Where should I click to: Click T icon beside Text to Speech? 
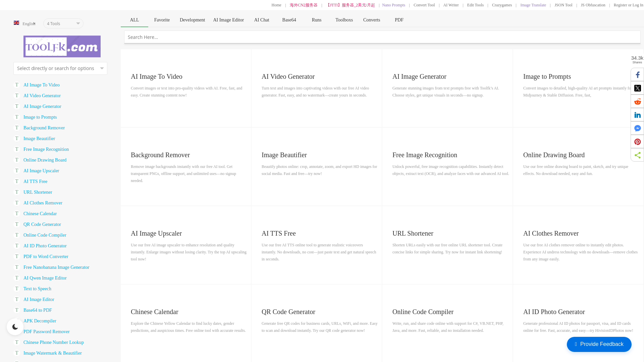point(17,289)
